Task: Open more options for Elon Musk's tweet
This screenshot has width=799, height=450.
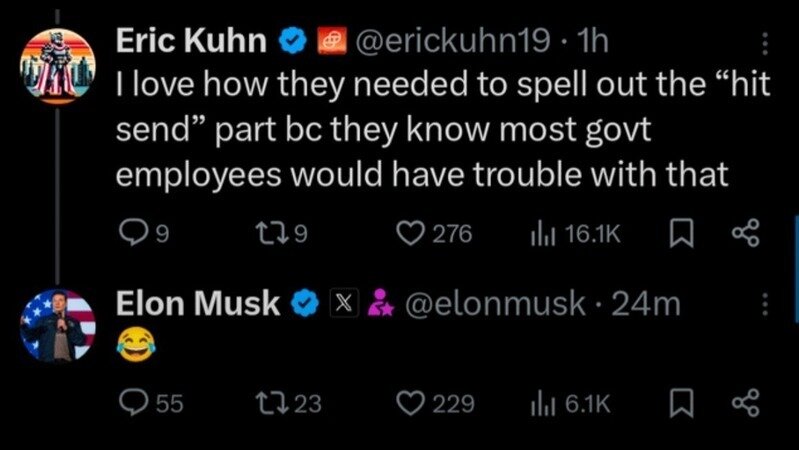Action: 765,304
